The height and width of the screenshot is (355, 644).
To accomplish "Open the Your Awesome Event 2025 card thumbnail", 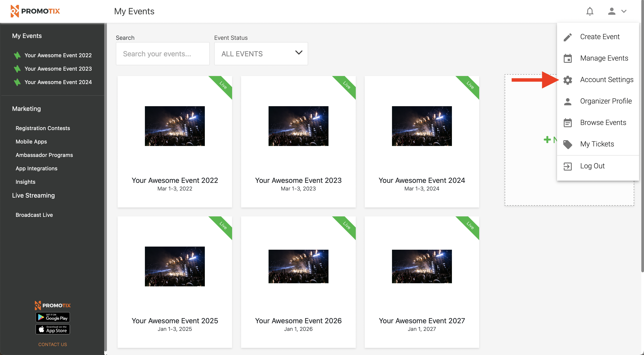I will tap(175, 266).
